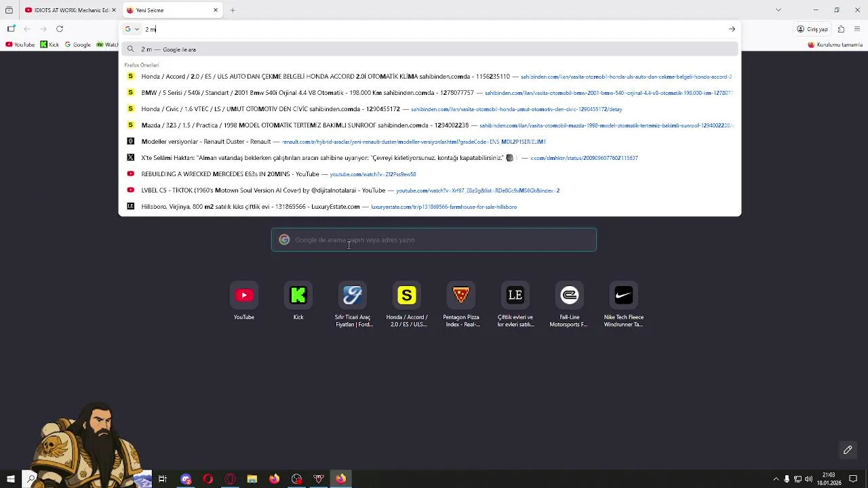Screen dimensions: 868x488
Task: Click the taskbar clock showing 21:03
Action: 829,479
